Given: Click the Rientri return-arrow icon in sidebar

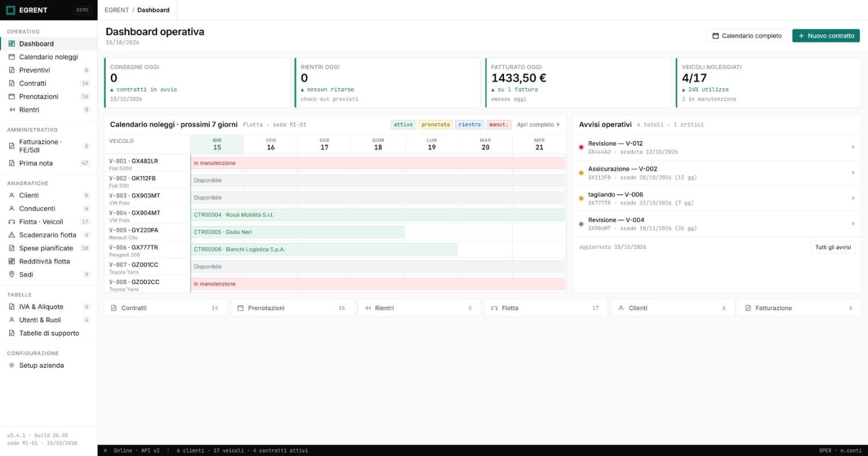Looking at the screenshot, I should [x=11, y=110].
